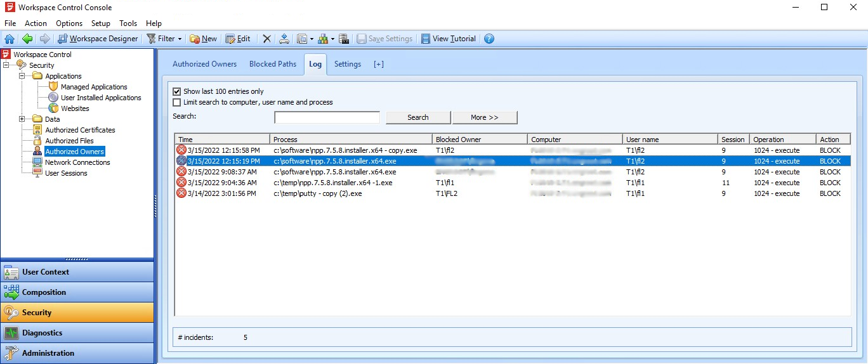Select row c:\temp\putty - copy (2).exe

[x=513, y=193]
